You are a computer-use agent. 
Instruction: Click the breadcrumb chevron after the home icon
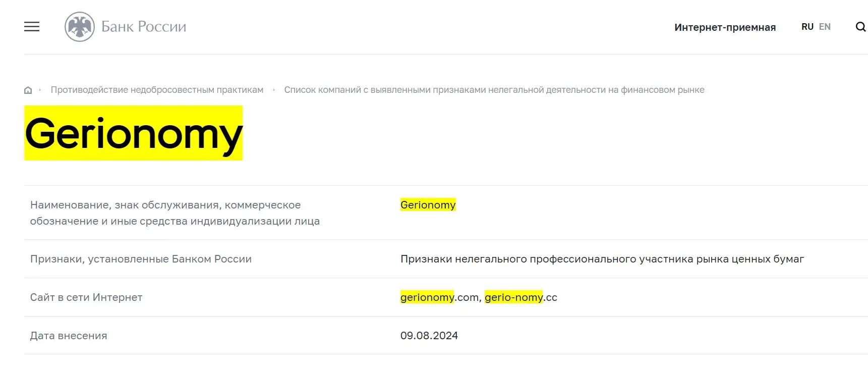(x=39, y=90)
